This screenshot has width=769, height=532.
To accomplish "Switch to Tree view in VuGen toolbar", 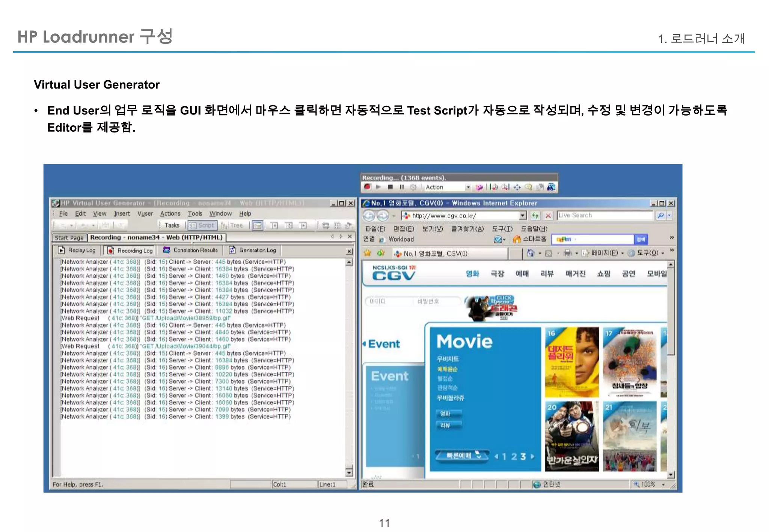I will (232, 225).
